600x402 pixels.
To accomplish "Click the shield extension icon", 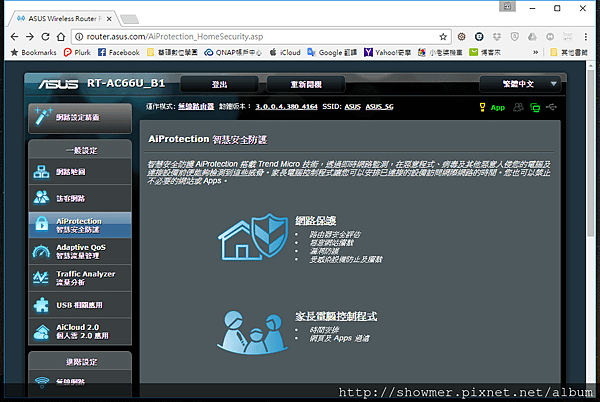I will pos(515,37).
